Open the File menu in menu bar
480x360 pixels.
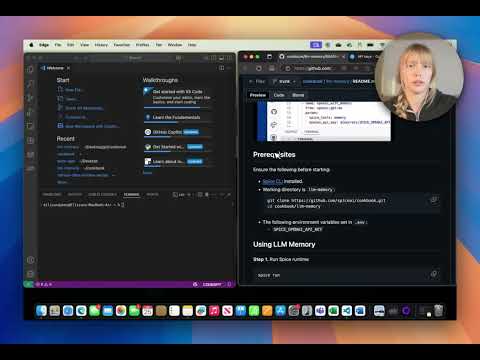point(58,45)
